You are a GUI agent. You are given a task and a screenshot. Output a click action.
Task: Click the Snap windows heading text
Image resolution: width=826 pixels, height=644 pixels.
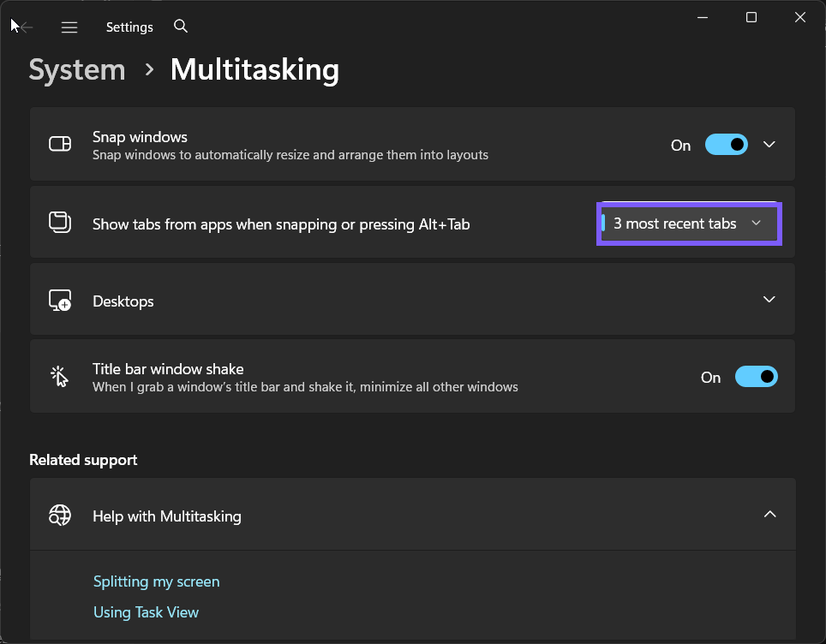[141, 137]
